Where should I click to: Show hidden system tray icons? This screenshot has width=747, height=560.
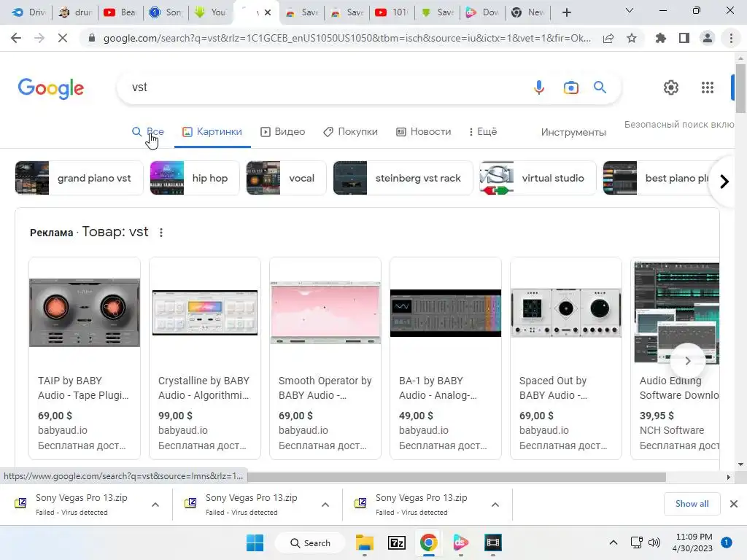614,542
